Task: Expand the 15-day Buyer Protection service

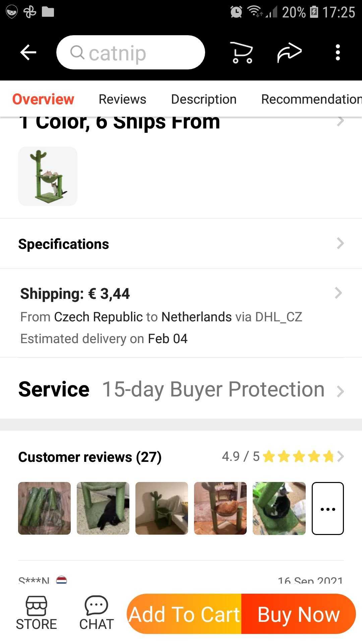Action: point(340,391)
